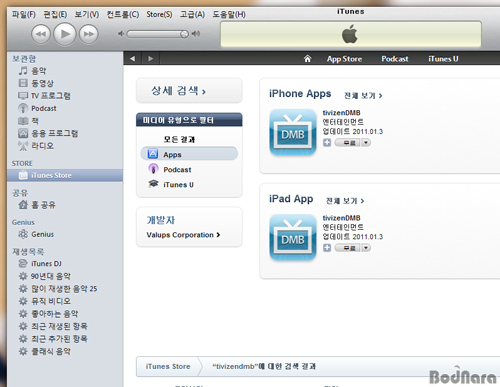This screenshot has width=500, height=387.
Task: Open tivizenDMB icon under iPad App
Action: tap(293, 237)
